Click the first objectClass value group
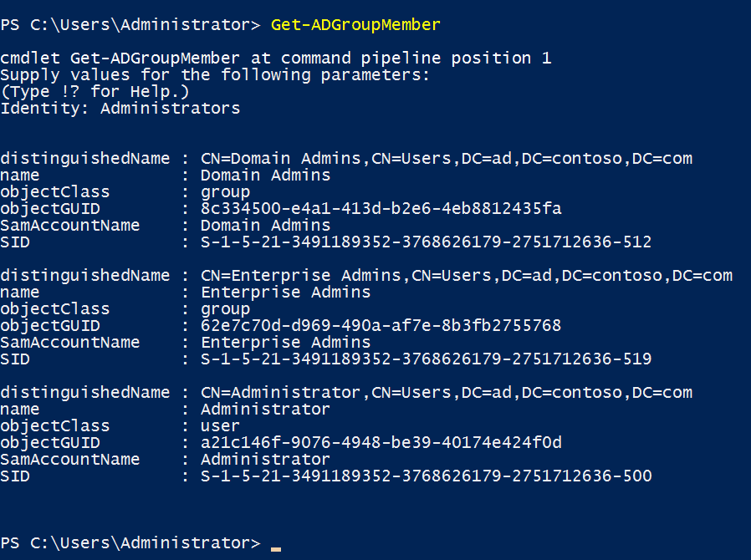 pyautogui.click(x=225, y=192)
